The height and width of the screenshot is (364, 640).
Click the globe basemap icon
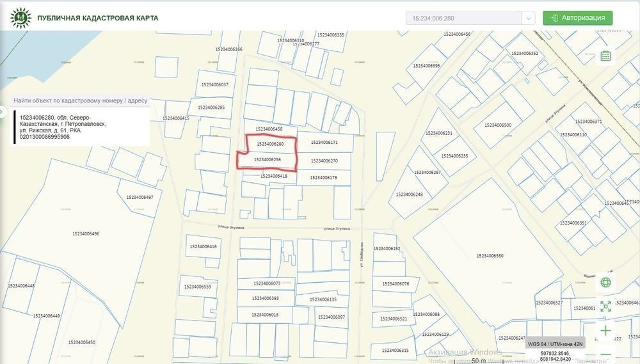coord(605,282)
